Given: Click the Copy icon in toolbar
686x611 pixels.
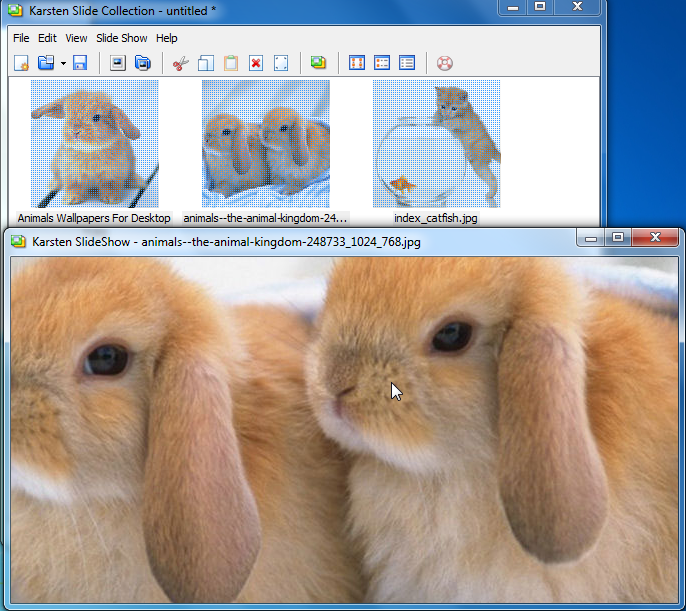Looking at the screenshot, I should pyautogui.click(x=205, y=63).
